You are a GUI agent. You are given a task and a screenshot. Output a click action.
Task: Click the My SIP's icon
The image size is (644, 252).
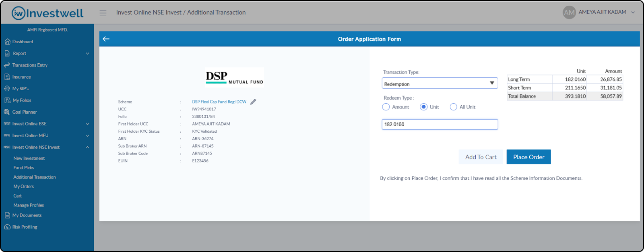point(7,88)
